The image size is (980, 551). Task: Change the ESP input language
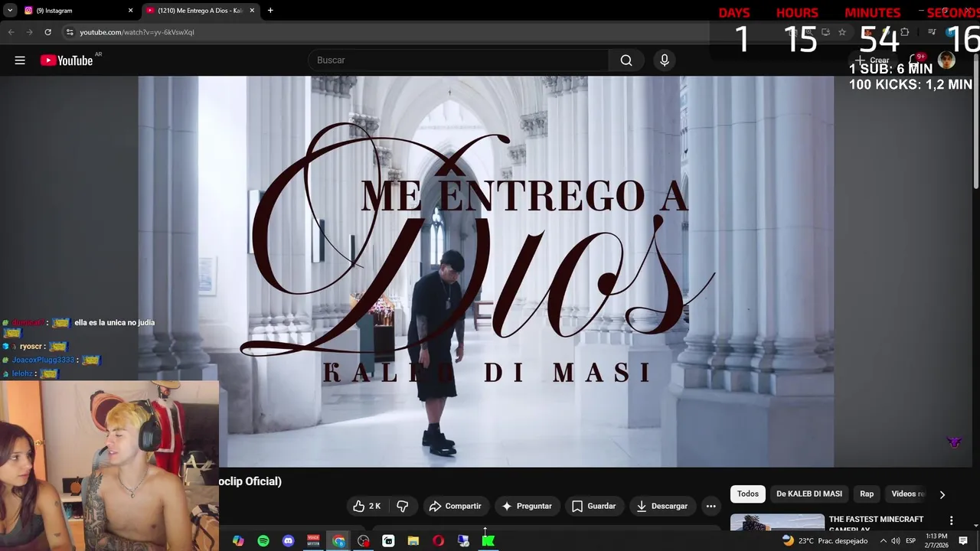pyautogui.click(x=911, y=541)
